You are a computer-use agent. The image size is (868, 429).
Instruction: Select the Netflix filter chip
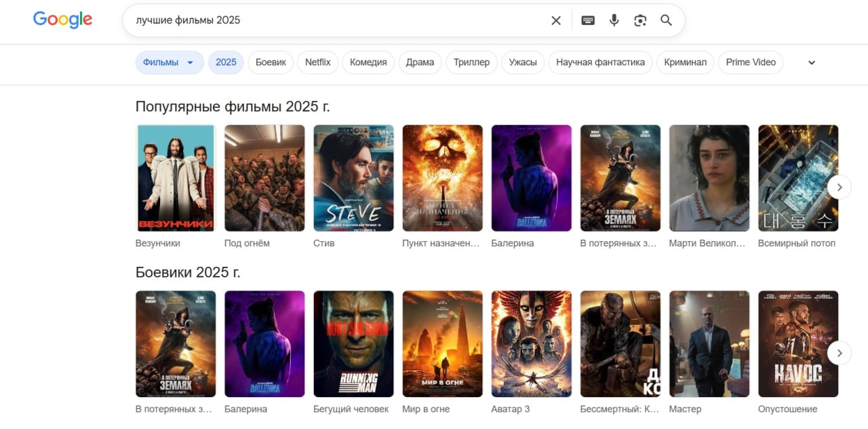[x=317, y=62]
